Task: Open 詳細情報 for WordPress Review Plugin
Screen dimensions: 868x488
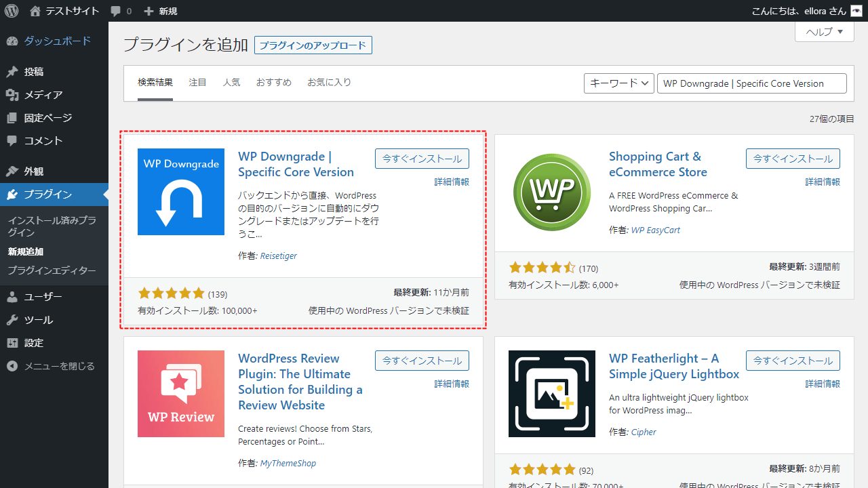Action: coord(452,384)
